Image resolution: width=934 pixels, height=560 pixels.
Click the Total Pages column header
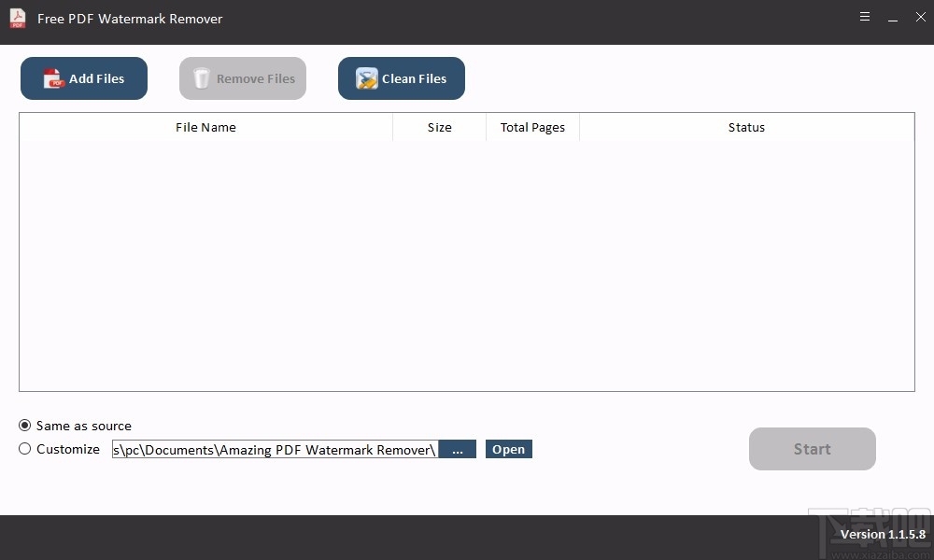[x=532, y=127]
